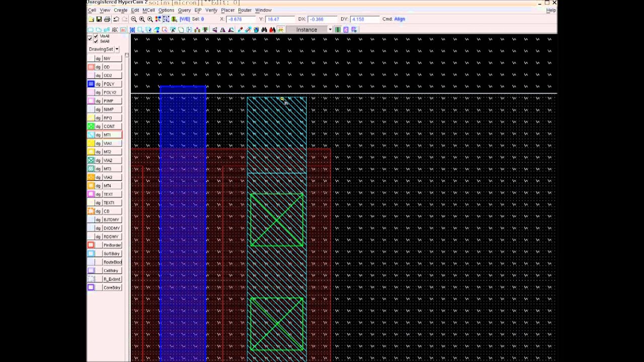The height and width of the screenshot is (362, 644).
Task: Select the draw path tool
Action: tap(107, 30)
